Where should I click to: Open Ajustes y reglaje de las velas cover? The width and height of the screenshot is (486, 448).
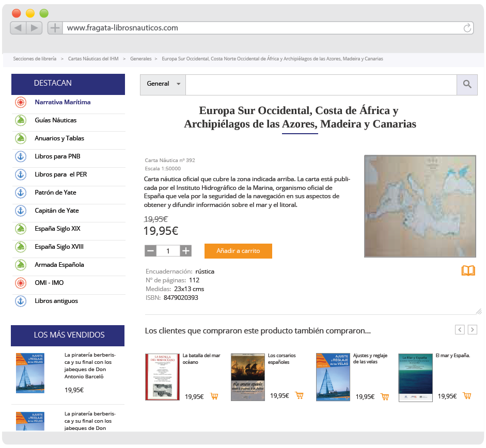tap(333, 377)
